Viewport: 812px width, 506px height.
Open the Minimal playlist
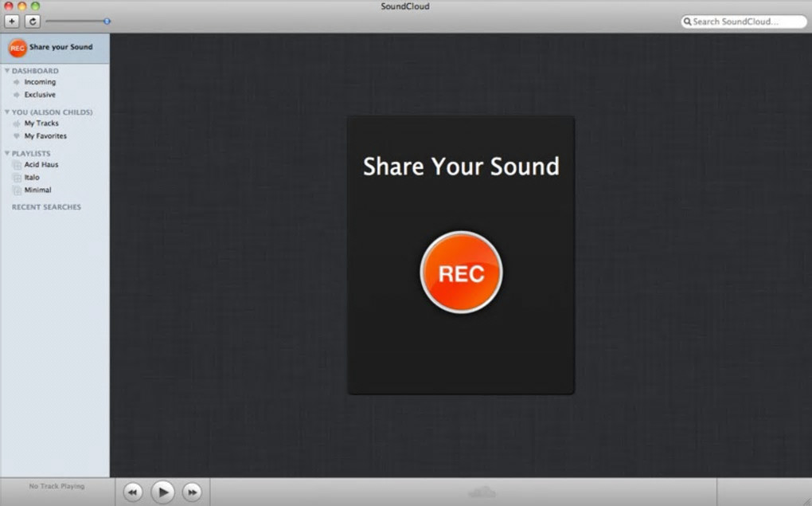pos(37,190)
